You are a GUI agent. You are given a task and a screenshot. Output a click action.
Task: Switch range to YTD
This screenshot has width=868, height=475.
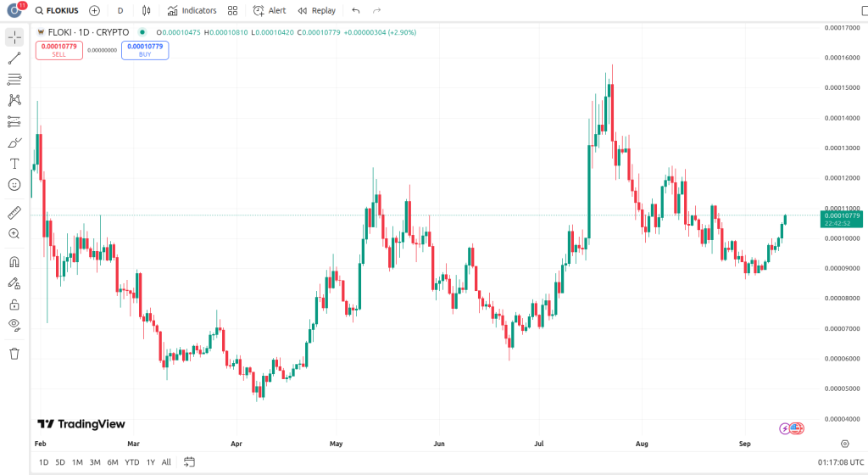pos(131,462)
